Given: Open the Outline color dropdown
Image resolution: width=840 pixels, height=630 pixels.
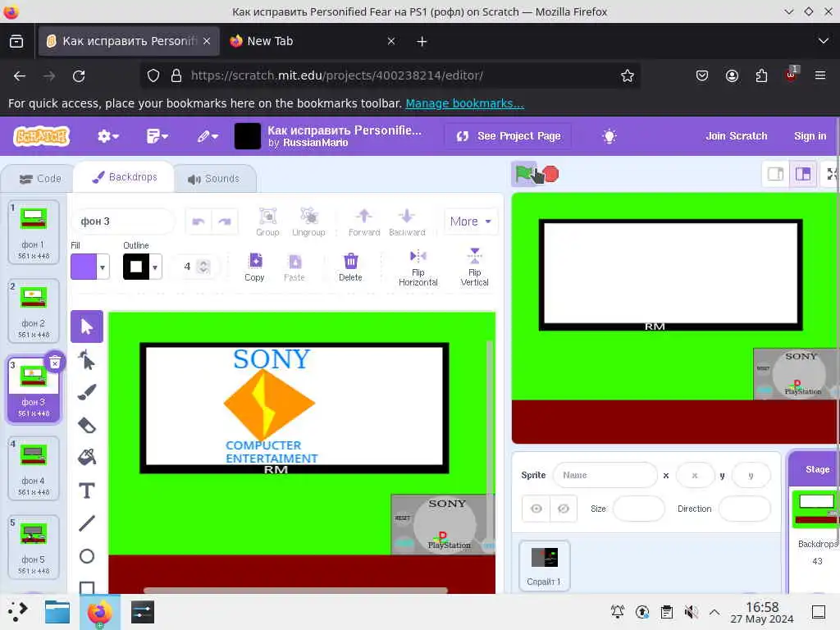Looking at the screenshot, I should (x=155, y=267).
